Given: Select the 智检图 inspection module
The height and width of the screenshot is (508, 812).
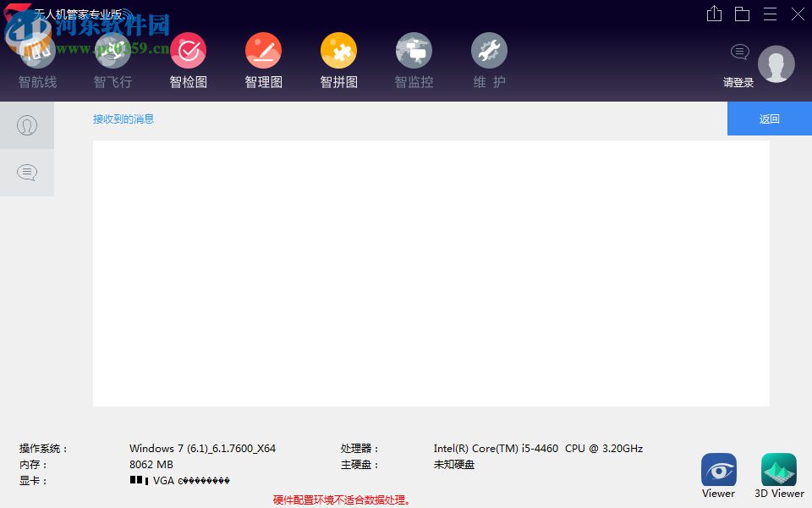Looking at the screenshot, I should pyautogui.click(x=188, y=59).
